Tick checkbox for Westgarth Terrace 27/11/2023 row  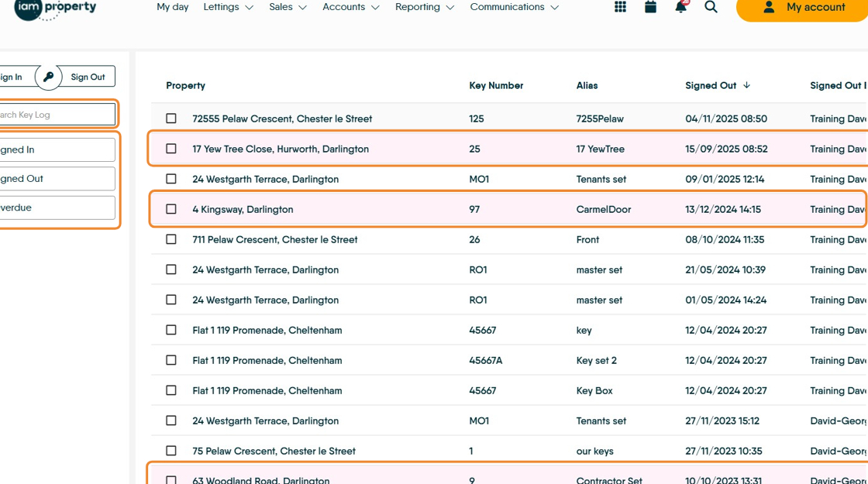click(171, 421)
